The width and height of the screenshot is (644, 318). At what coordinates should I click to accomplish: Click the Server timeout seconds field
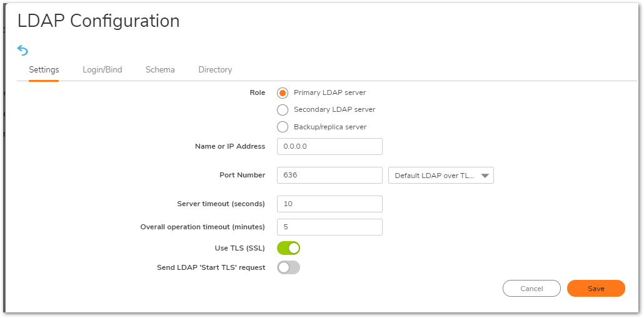(x=330, y=204)
